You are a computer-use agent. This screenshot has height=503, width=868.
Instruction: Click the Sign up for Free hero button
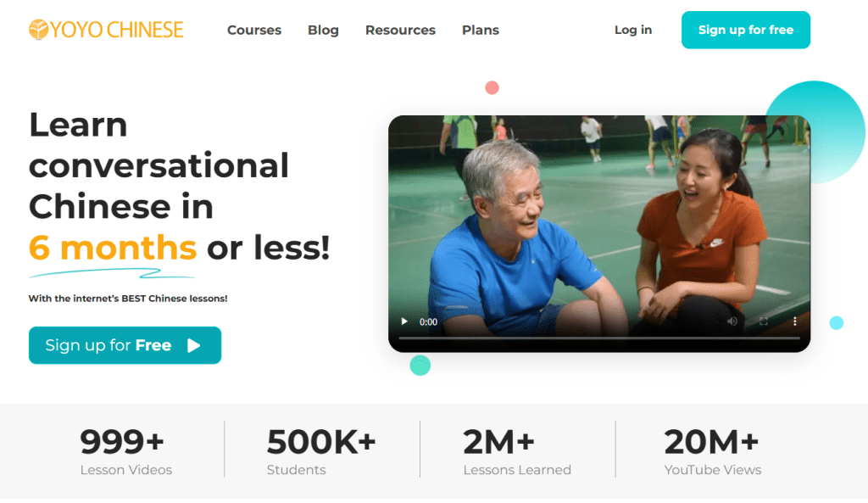click(125, 345)
